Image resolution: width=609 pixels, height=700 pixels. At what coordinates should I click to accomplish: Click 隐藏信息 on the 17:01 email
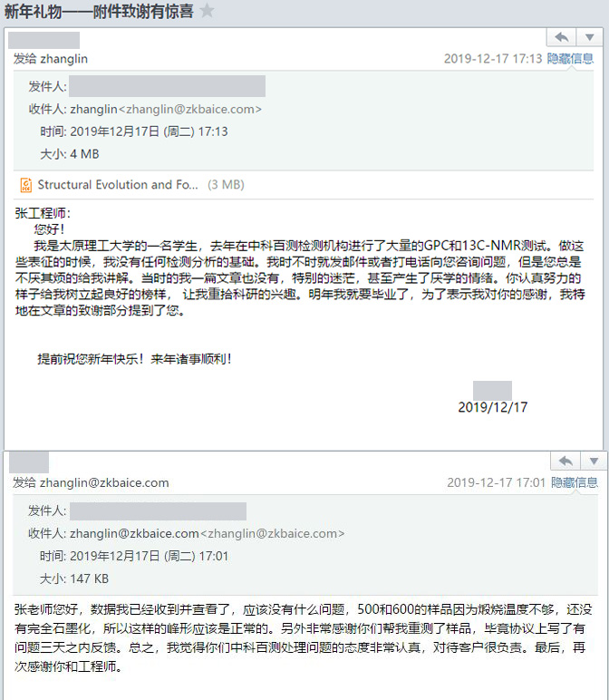575,482
